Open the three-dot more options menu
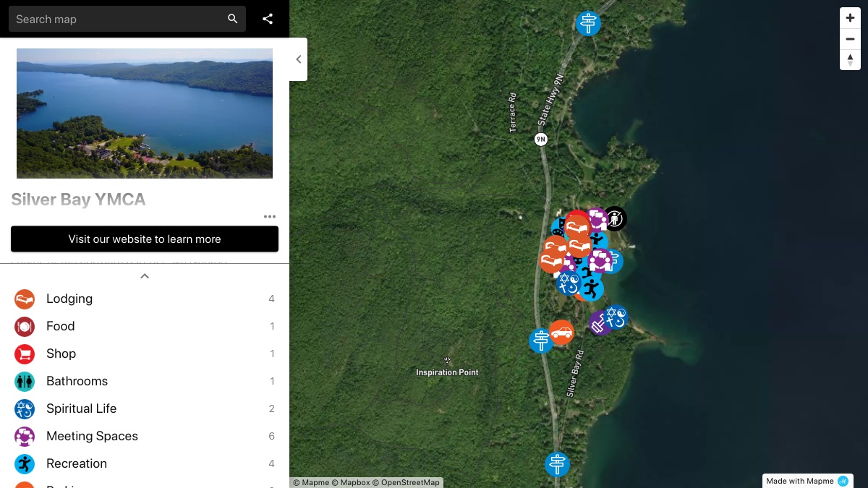Image resolution: width=868 pixels, height=488 pixels. click(270, 216)
